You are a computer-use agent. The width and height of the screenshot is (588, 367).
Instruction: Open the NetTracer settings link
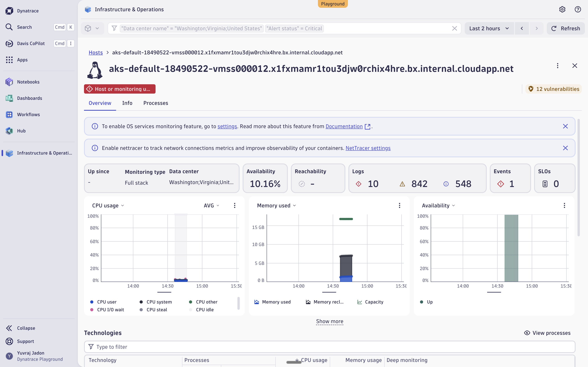[368, 148]
